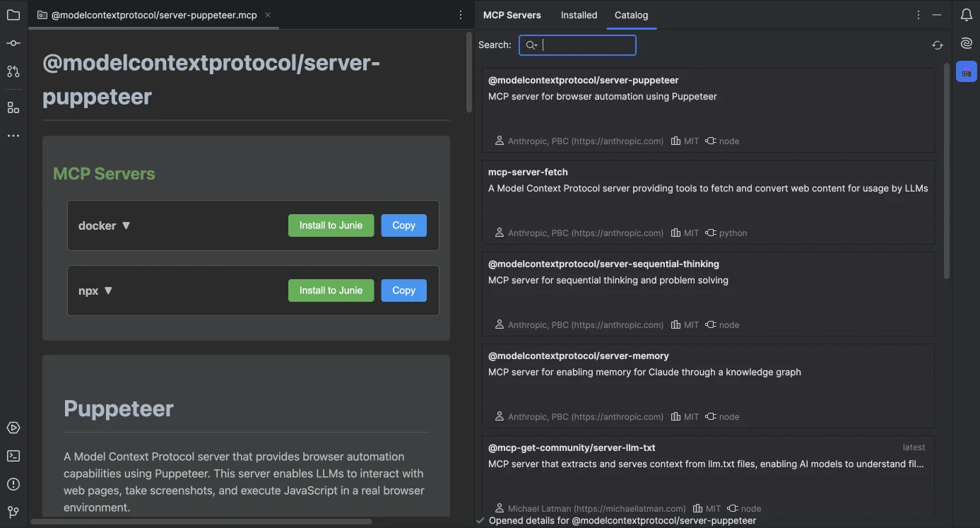The height and width of the screenshot is (528, 980).
Task: Click the 'Opened details' status message
Action: (x=622, y=521)
